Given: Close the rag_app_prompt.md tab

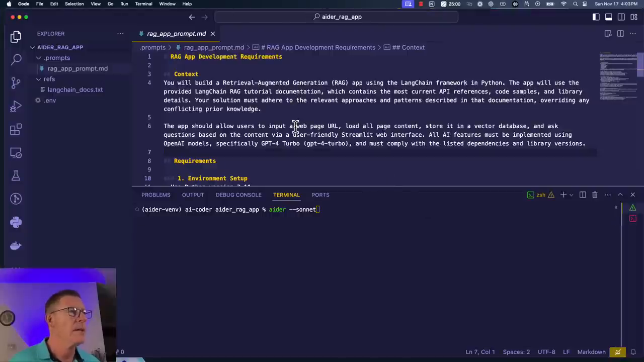Looking at the screenshot, I should pos(212,34).
